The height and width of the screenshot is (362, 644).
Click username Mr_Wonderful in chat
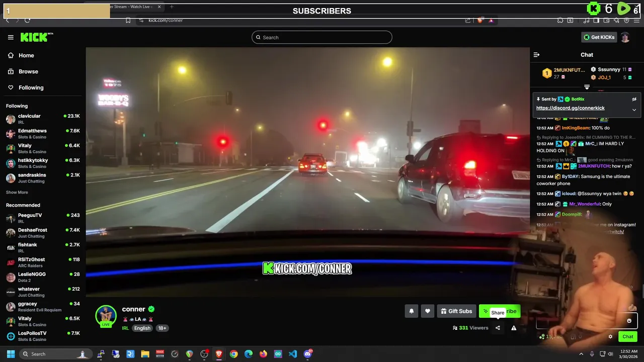pos(585,204)
